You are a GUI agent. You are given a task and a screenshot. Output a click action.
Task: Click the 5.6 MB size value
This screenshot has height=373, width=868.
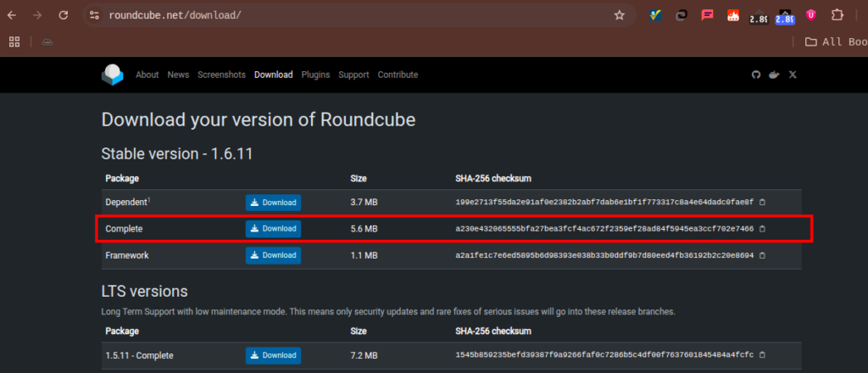[x=364, y=229]
